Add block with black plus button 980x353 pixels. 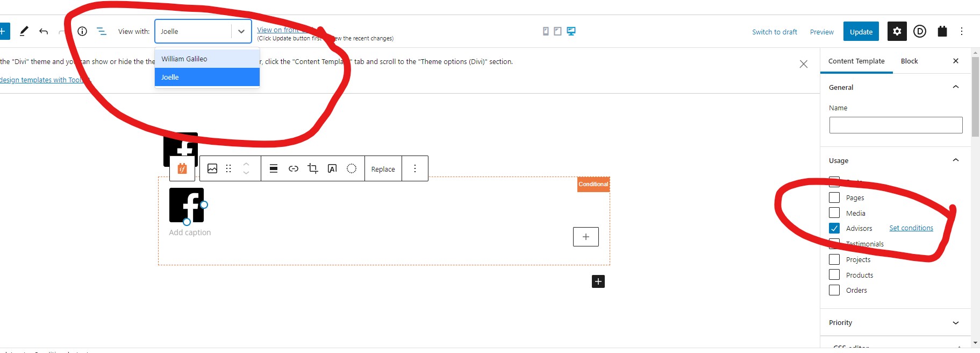tap(598, 281)
